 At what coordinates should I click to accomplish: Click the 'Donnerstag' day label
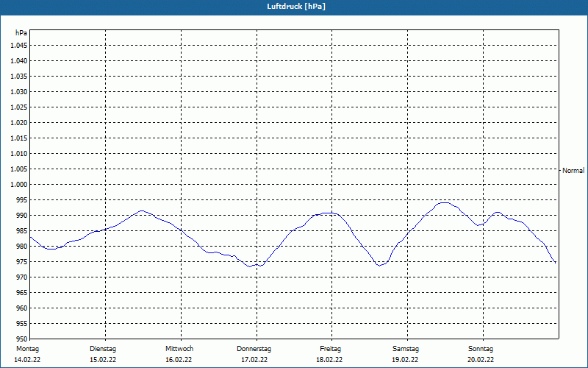pos(254,349)
